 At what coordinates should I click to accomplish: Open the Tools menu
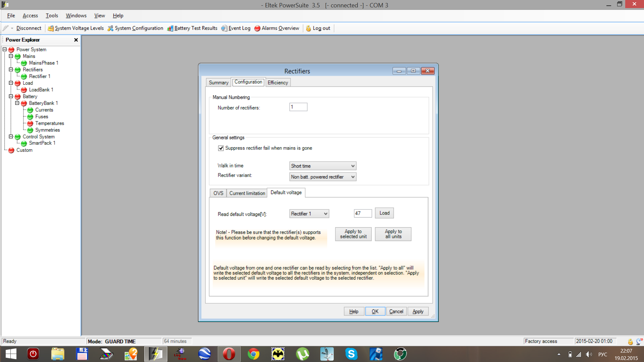[52, 15]
